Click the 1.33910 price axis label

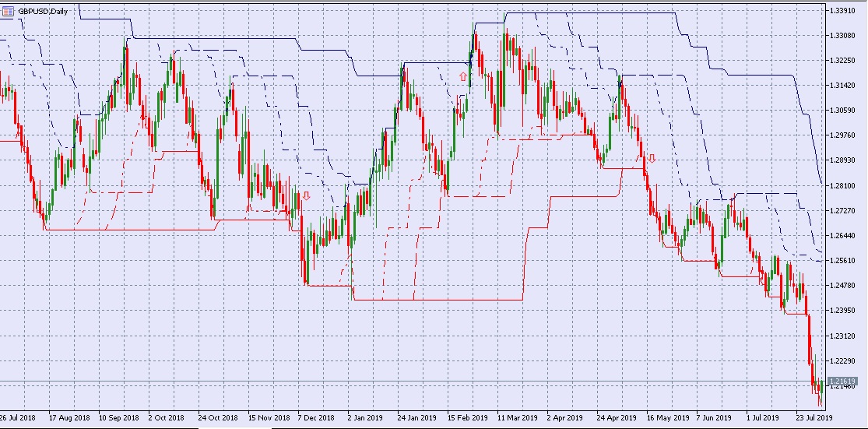click(842, 10)
